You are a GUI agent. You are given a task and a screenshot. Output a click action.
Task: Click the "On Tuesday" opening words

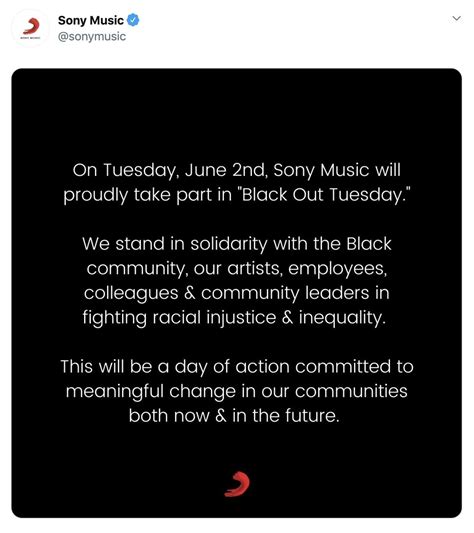pos(125,170)
